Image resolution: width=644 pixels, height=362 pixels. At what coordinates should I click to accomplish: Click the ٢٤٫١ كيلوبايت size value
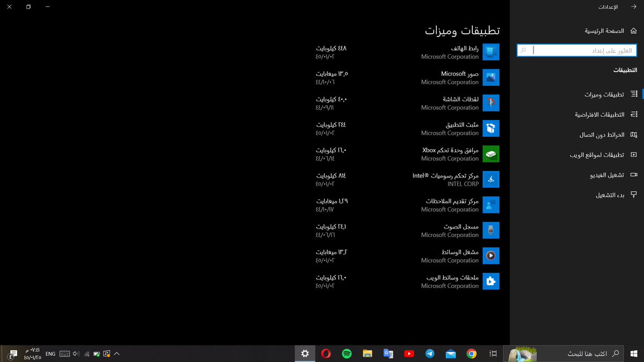331,227
